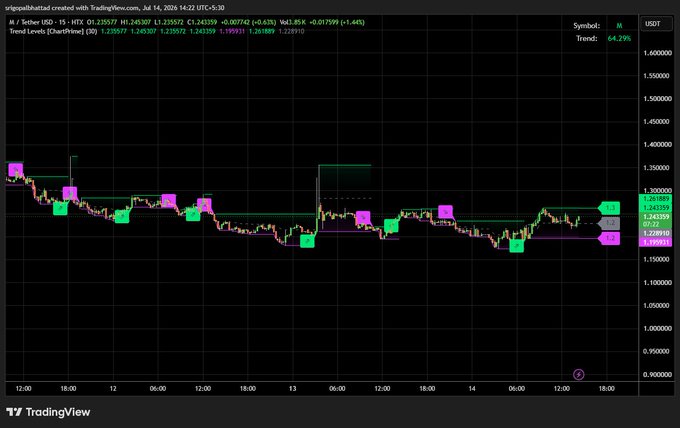
Task: Click the purple lightning flash icon
Action: (x=579, y=374)
